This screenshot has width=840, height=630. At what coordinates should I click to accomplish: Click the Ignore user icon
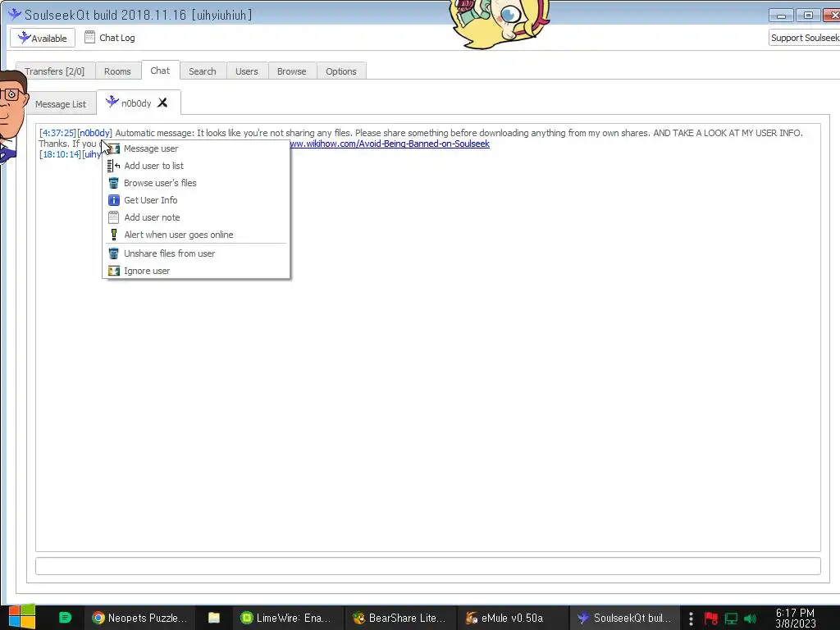(113, 271)
